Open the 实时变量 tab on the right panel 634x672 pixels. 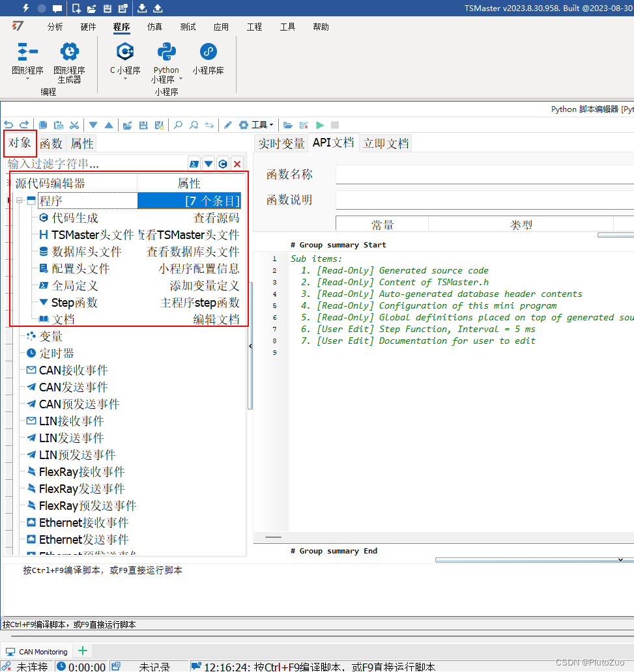pyautogui.click(x=281, y=143)
